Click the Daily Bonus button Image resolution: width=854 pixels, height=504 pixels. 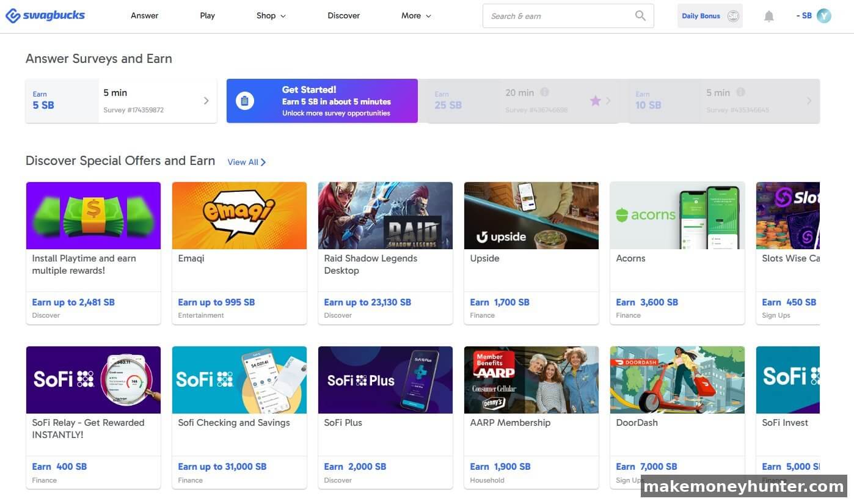click(710, 16)
